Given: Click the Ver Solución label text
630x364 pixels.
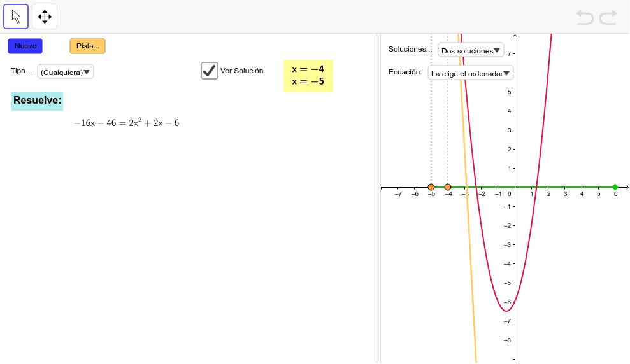Looking at the screenshot, I should coord(242,71).
